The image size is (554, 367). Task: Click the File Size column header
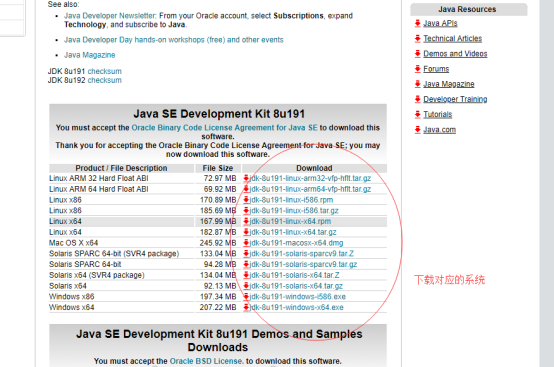coord(218,168)
